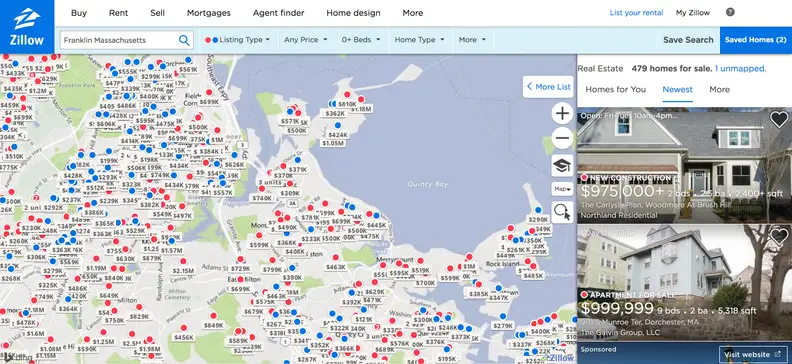Click the $279K map price marker near Weymouth
This screenshot has width=792, height=364.
pyautogui.click(x=503, y=326)
